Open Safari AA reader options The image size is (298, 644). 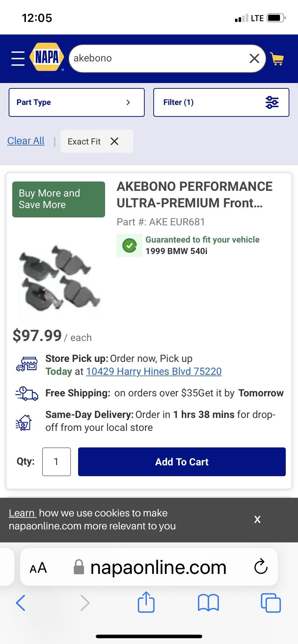[x=38, y=568]
